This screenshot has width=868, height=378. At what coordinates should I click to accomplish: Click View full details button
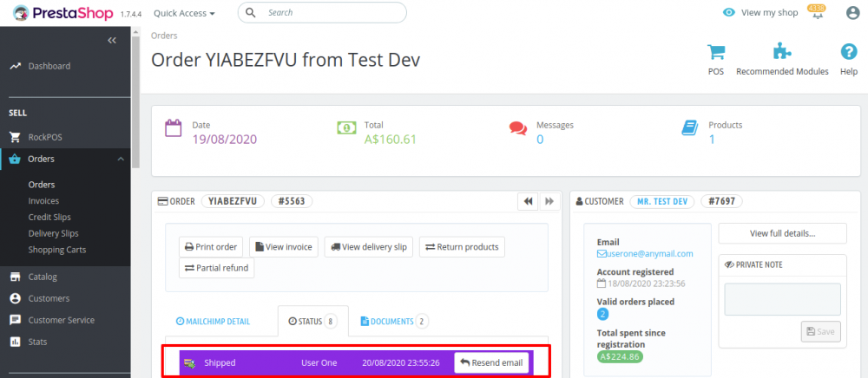[x=783, y=233]
